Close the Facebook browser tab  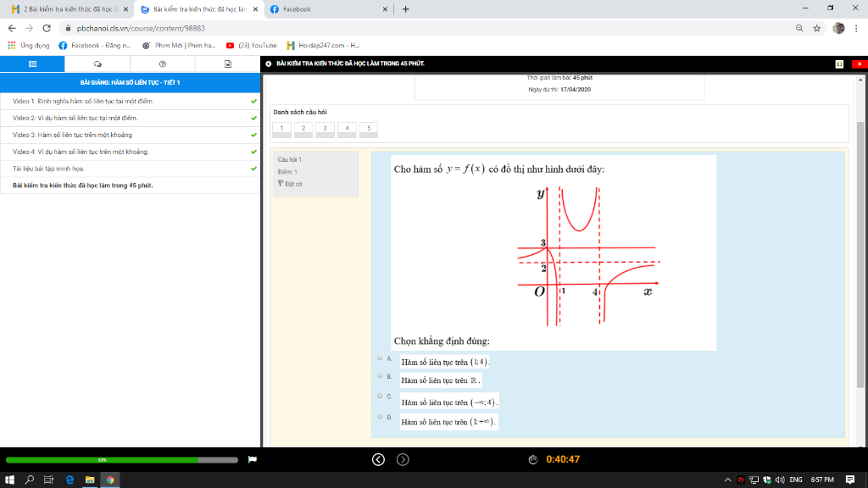pos(385,9)
